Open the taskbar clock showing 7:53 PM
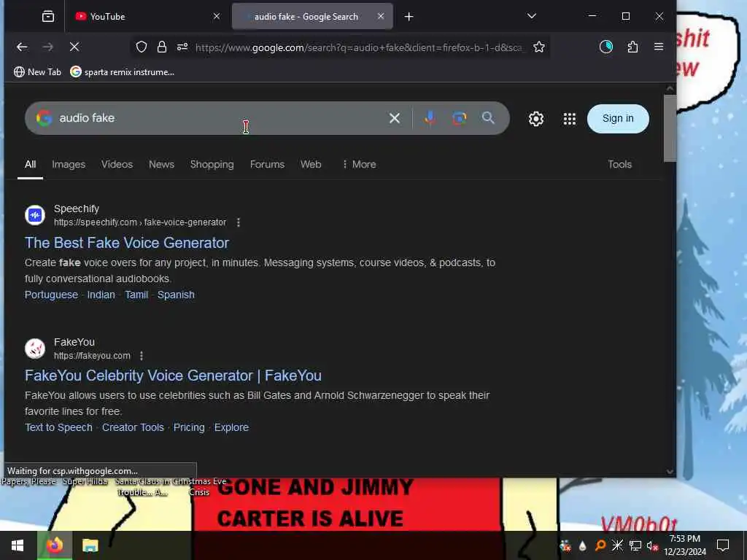 click(x=685, y=545)
